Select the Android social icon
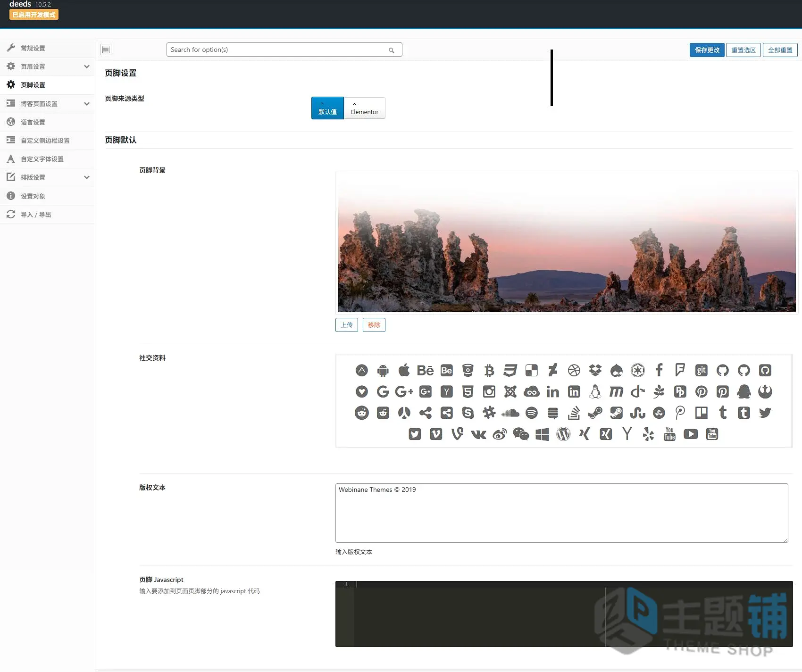 coord(383,371)
